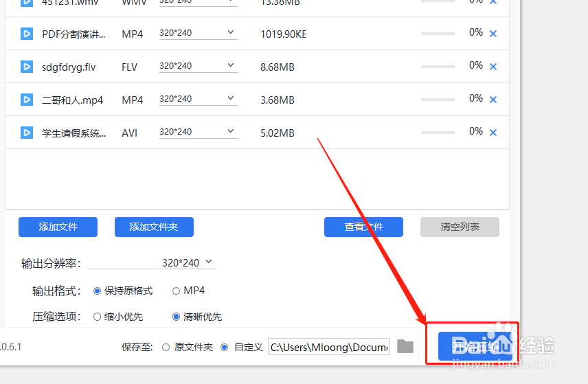Remove 二哥和人.mp4 with X icon

(x=493, y=100)
